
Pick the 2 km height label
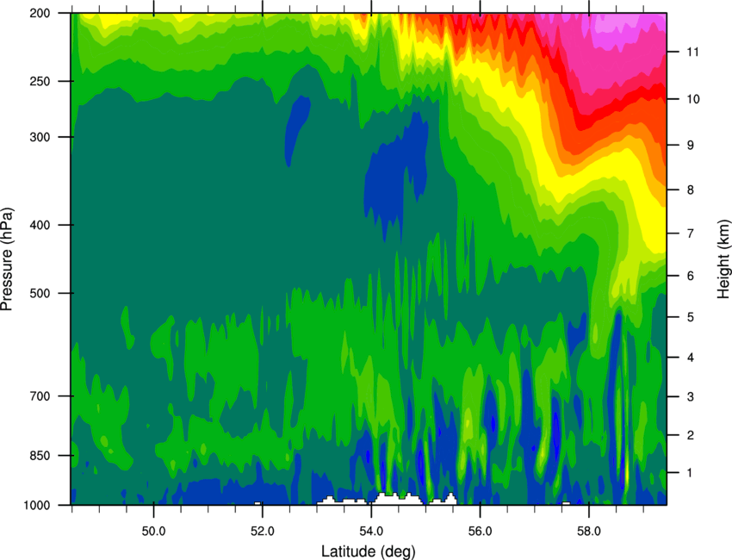point(691,435)
